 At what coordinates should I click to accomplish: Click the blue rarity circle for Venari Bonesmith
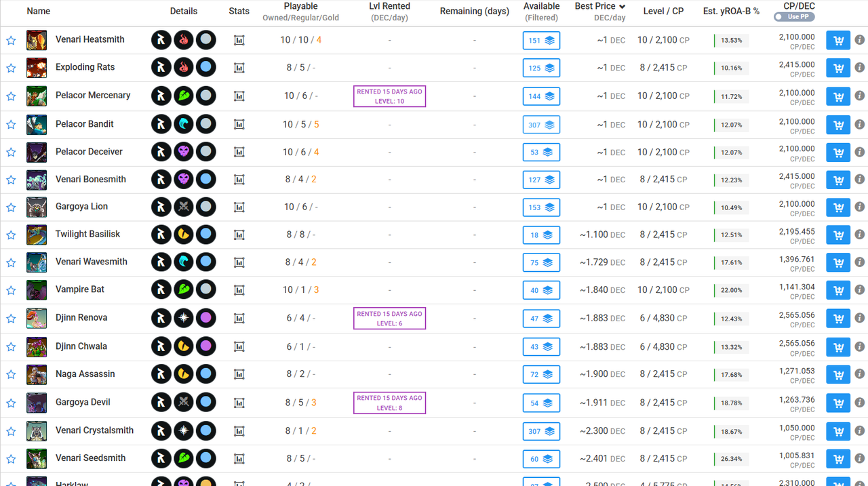click(206, 180)
